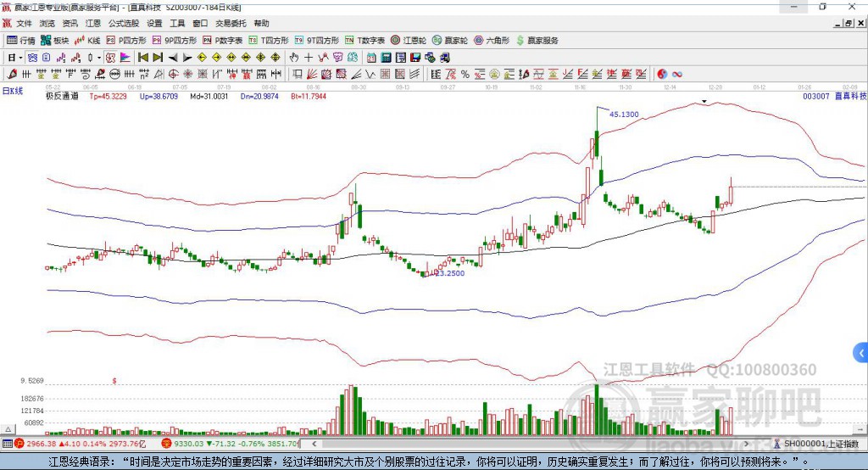
Task: Click the purple step chart icon
Action: (x=60, y=58)
